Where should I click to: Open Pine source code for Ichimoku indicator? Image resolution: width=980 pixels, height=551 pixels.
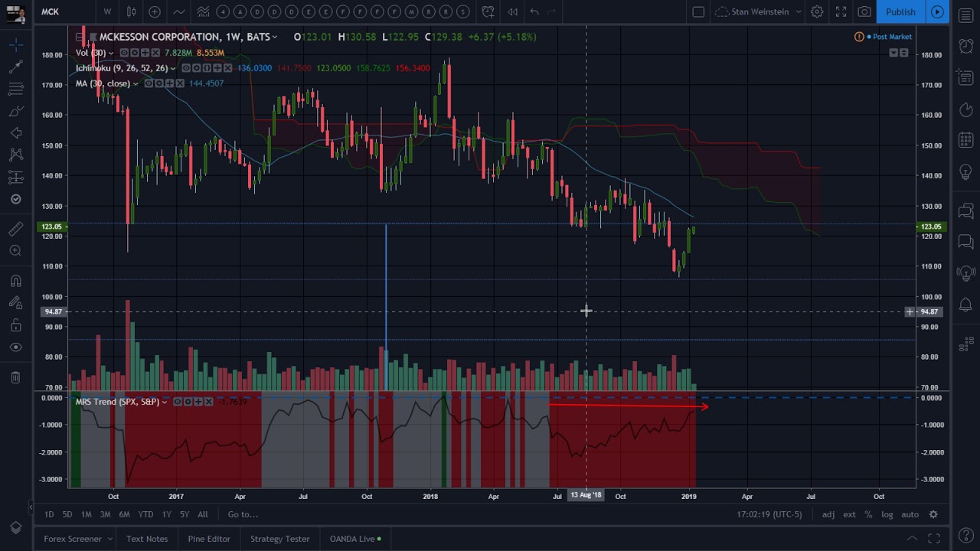pos(206,68)
